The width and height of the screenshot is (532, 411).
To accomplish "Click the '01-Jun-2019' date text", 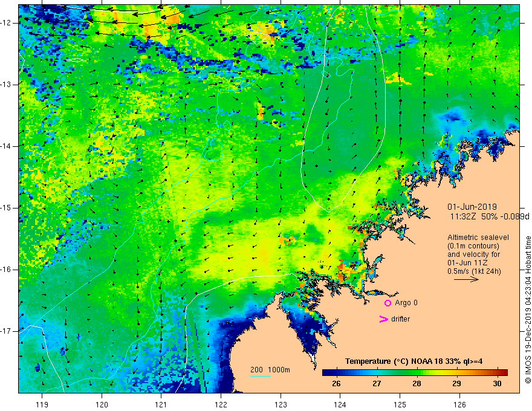I will [472, 207].
